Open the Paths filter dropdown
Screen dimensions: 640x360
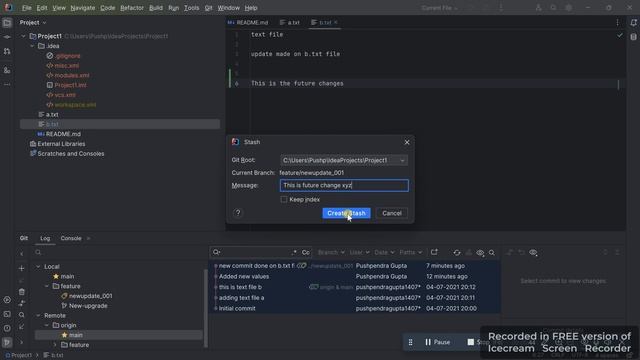click(x=410, y=253)
